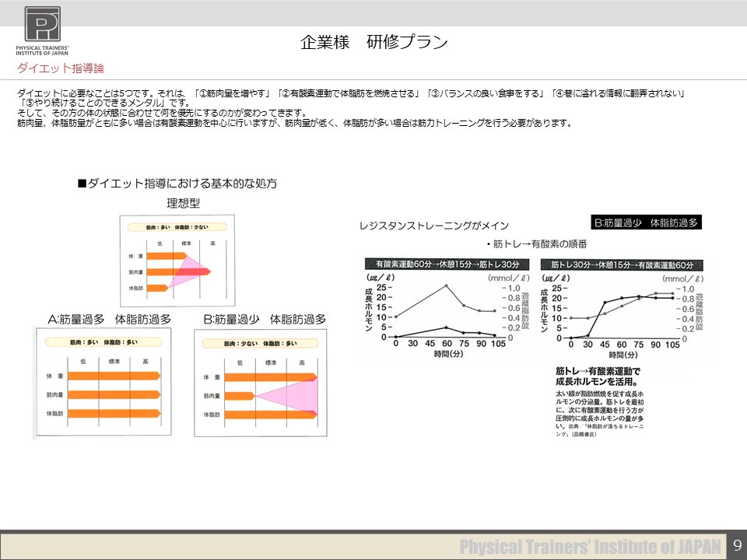The height and width of the screenshot is (560, 747).
Task: Click footer text Physical Trainers' Institute of JAPAN
Action: coord(590,547)
